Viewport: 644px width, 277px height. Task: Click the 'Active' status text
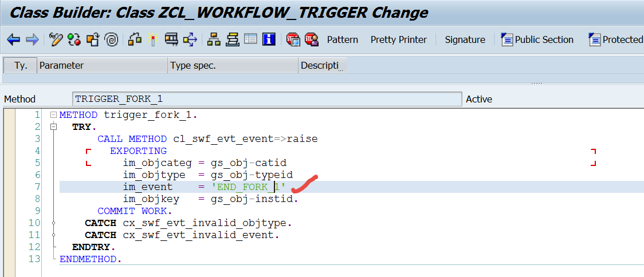(x=479, y=99)
